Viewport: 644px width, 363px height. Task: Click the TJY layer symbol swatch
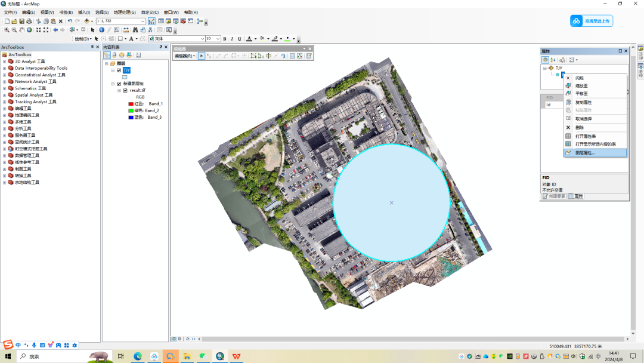tap(125, 77)
